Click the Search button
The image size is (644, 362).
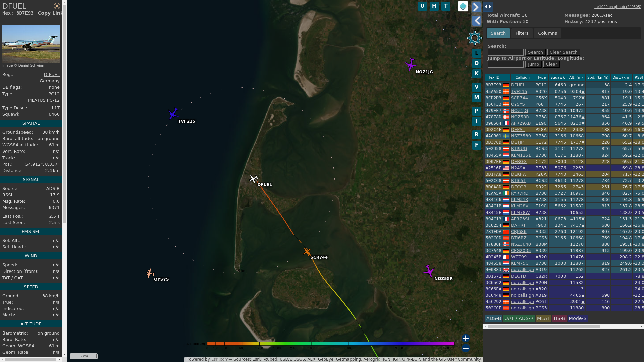(x=535, y=52)
